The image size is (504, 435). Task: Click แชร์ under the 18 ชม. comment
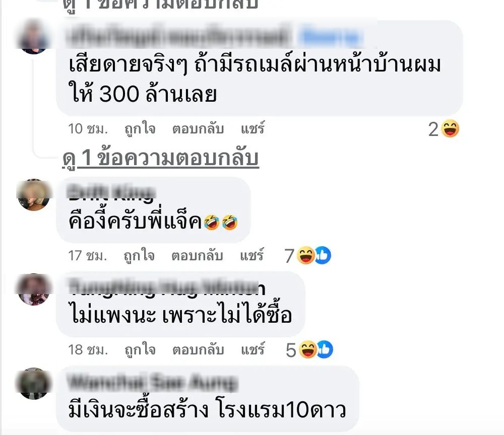coord(253,349)
